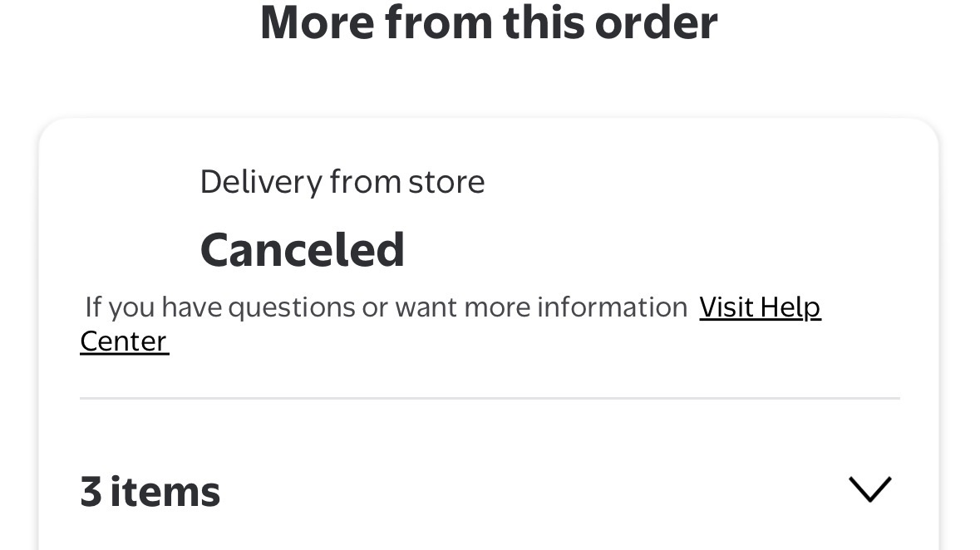Click the "More from this order" heading

point(489,22)
